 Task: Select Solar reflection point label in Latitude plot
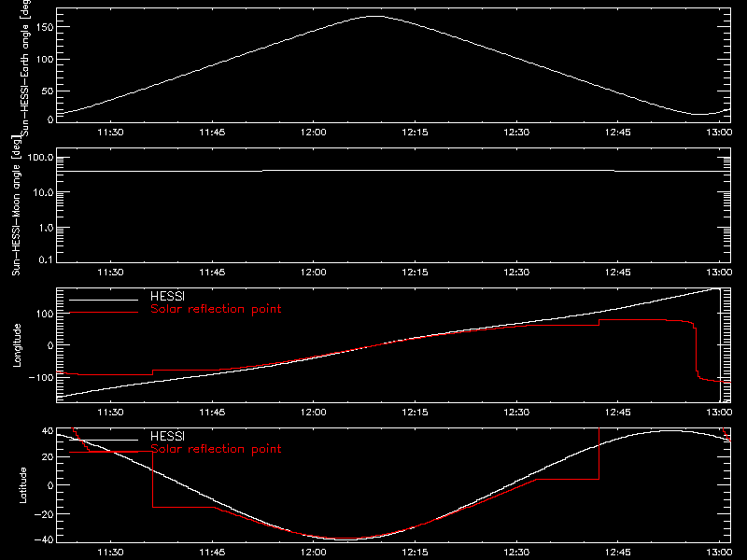pyautogui.click(x=216, y=449)
